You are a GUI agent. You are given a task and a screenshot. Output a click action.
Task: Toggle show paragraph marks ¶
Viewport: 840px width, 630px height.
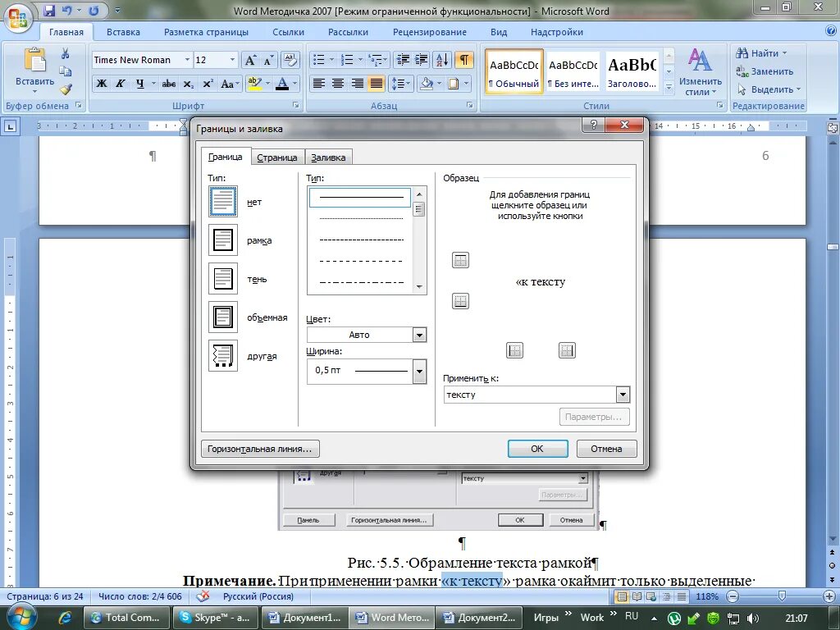(x=464, y=60)
